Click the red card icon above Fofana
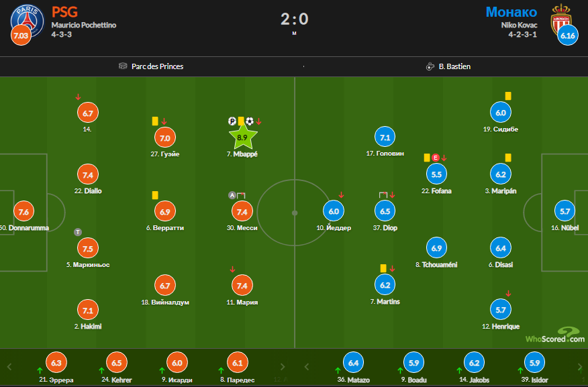Viewport: 588px width, 387px height. (x=435, y=158)
